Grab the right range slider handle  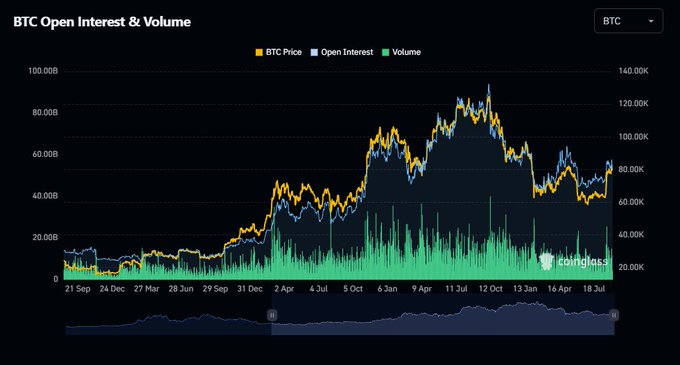click(x=614, y=315)
